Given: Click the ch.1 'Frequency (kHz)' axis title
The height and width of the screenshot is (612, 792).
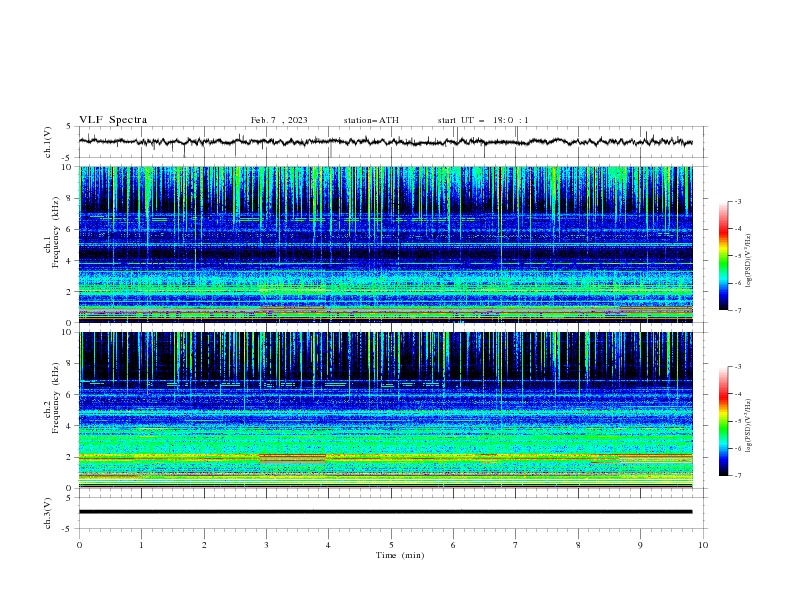Looking at the screenshot, I should (x=56, y=233).
